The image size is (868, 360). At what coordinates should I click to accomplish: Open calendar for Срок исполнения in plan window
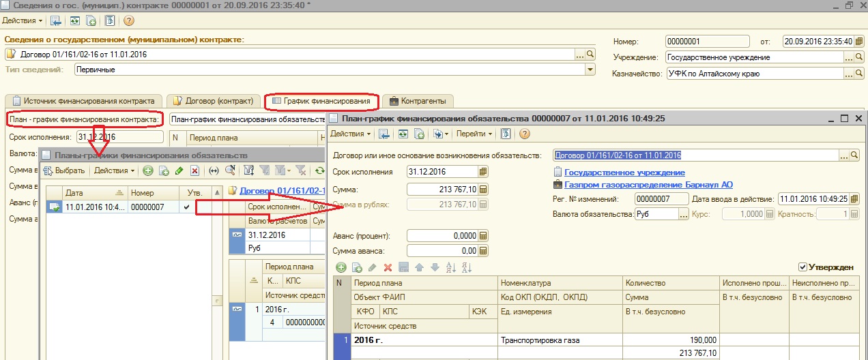[484, 171]
